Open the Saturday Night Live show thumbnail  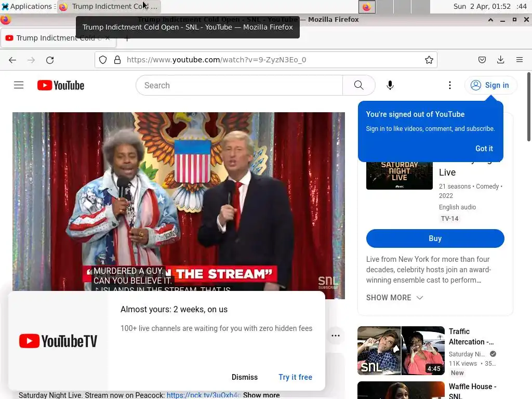click(x=400, y=176)
